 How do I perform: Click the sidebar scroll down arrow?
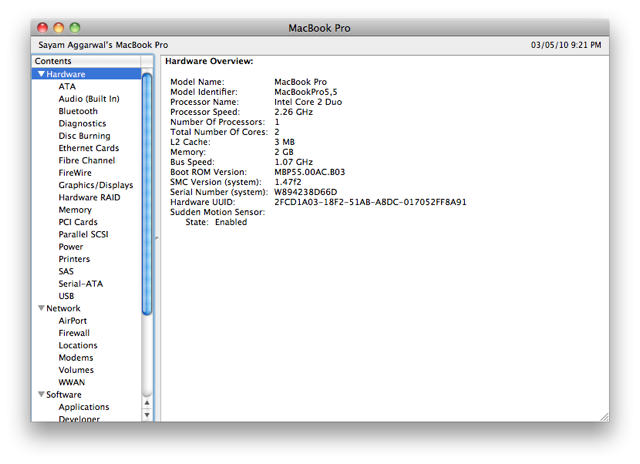pyautogui.click(x=147, y=414)
